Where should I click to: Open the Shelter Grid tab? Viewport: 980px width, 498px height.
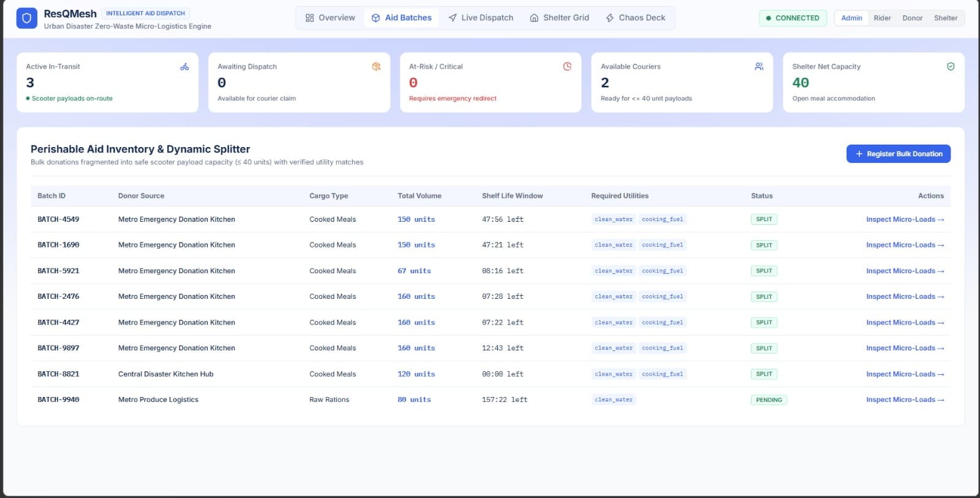click(x=559, y=18)
